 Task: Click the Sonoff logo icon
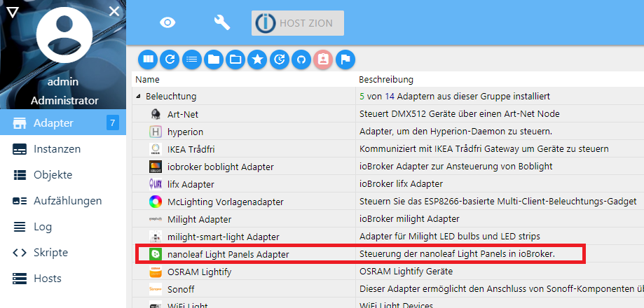[x=156, y=289]
